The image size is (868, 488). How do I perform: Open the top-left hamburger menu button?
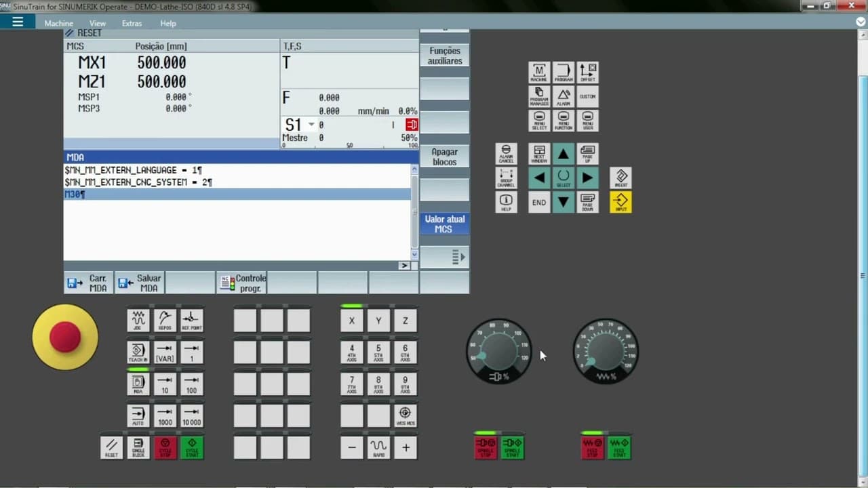pyautogui.click(x=18, y=22)
